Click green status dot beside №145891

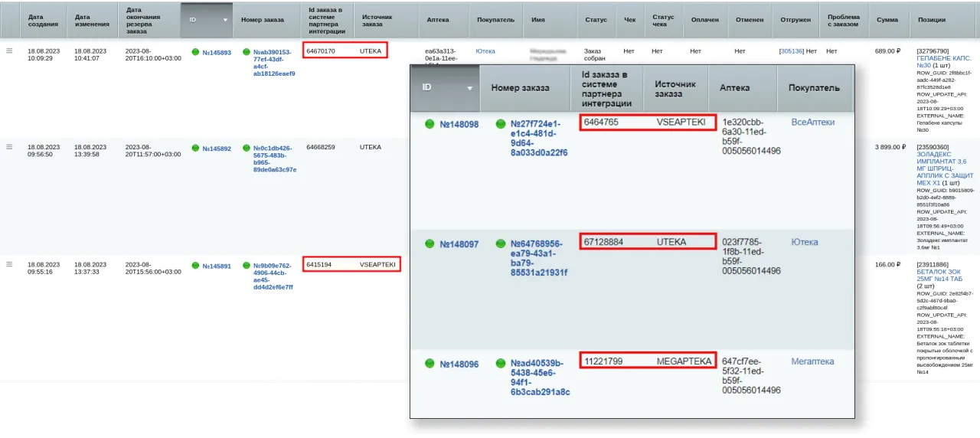tap(195, 266)
